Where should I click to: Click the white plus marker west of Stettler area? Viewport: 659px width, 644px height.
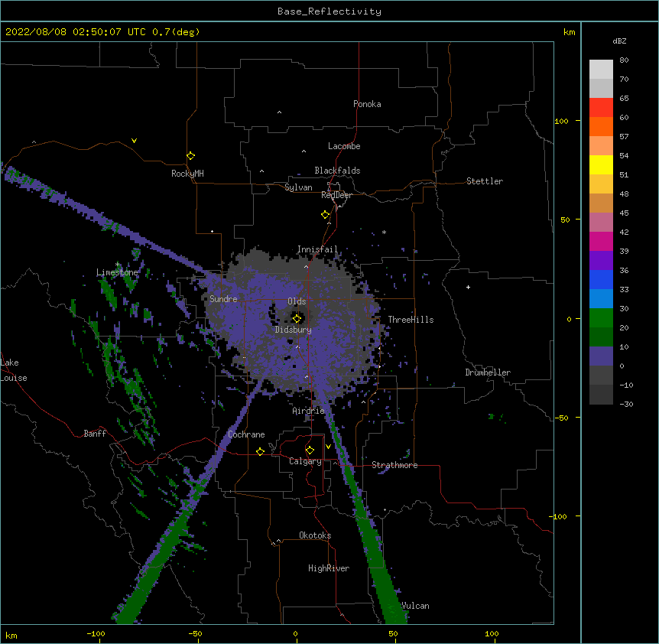pos(468,287)
